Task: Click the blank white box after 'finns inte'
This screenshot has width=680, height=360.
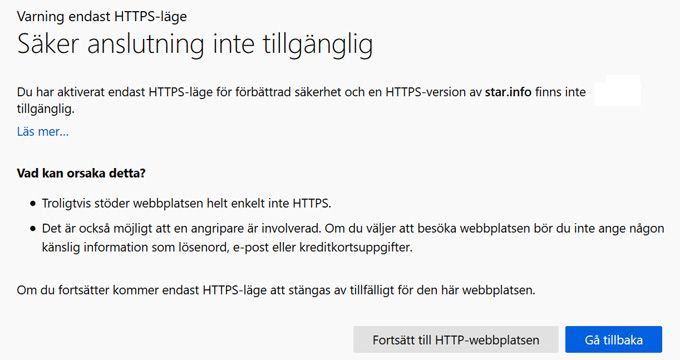Action: pos(617,90)
